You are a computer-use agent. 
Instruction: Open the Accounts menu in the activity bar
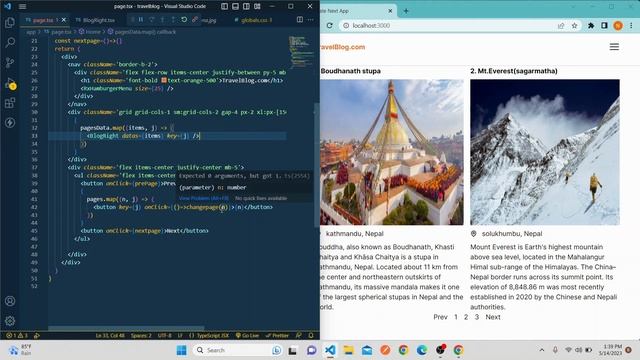(x=10, y=301)
